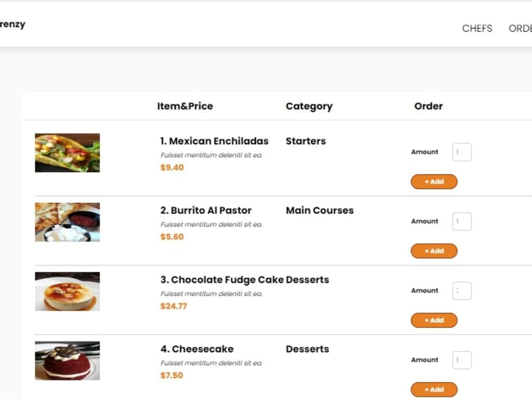This screenshot has width=532, height=399.
Task: Select the Cheesecake item title
Action: (x=197, y=349)
